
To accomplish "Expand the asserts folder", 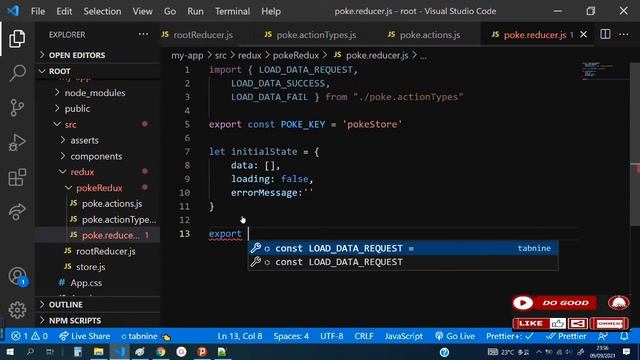I will coord(84,140).
